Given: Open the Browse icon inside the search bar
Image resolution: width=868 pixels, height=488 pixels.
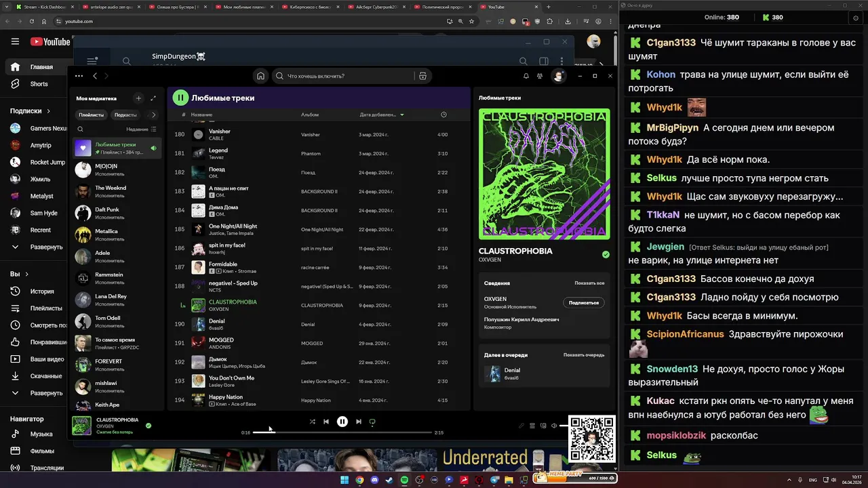Looking at the screenshot, I should [x=422, y=76].
